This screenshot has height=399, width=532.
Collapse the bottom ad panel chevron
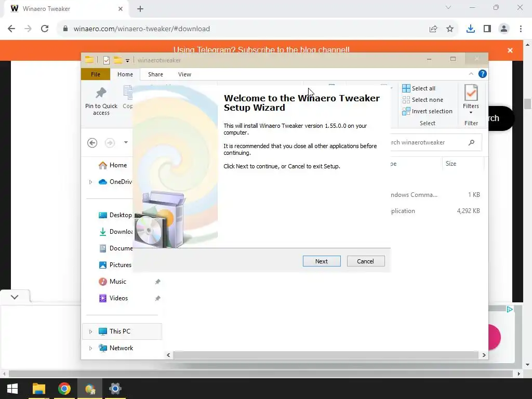[x=14, y=297]
